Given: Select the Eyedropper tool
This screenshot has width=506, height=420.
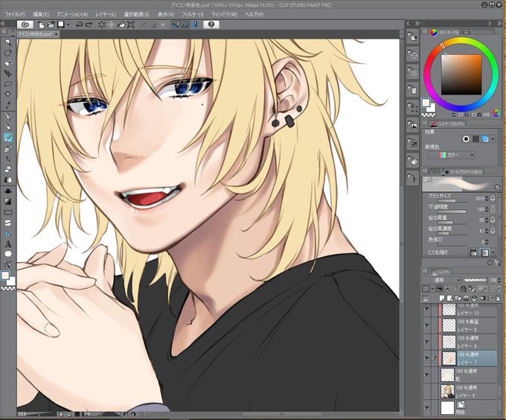Looking at the screenshot, I should point(7,105).
